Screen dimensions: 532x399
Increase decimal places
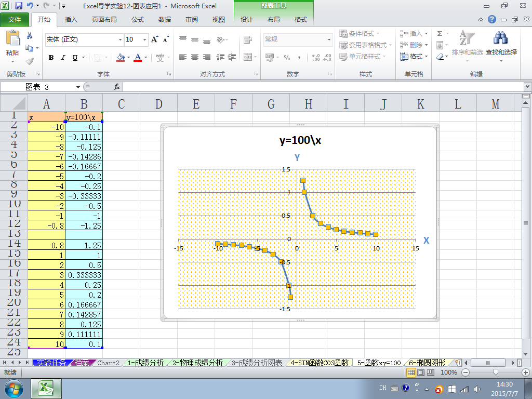[315, 57]
